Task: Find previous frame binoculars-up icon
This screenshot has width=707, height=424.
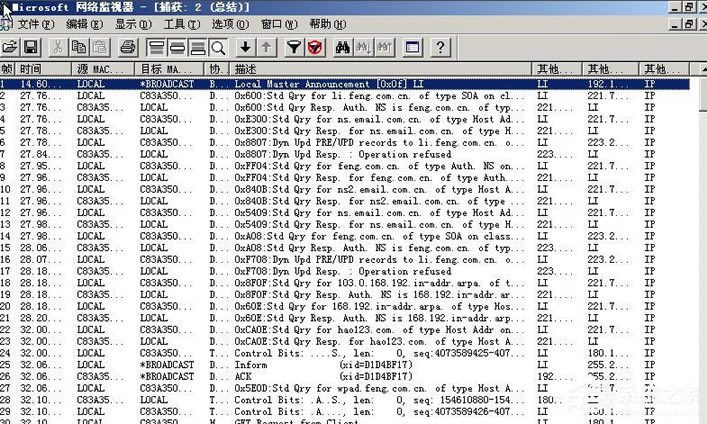Action: click(384, 47)
